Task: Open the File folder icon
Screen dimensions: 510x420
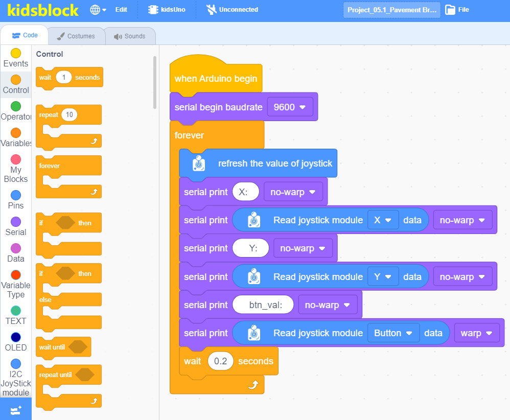Action: tap(450, 10)
